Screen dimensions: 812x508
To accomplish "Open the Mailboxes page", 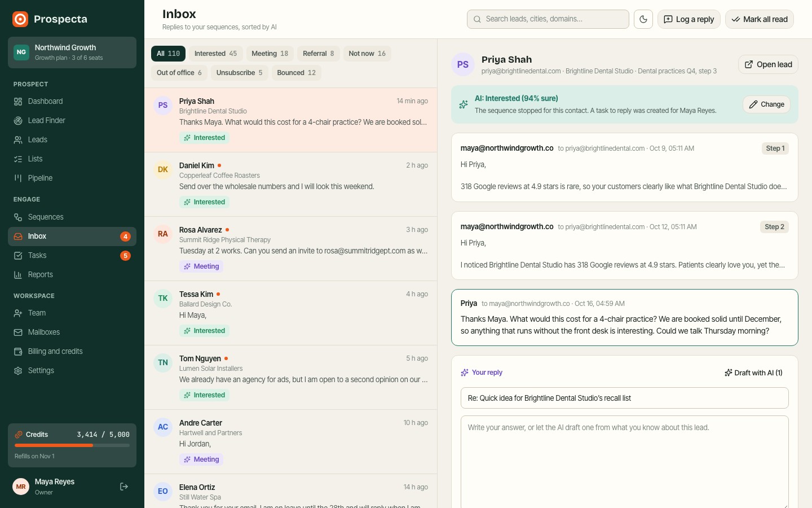I will click(72, 332).
